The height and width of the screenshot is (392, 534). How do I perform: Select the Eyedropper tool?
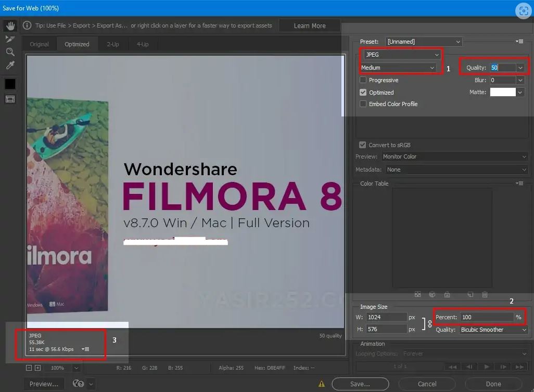coord(10,65)
